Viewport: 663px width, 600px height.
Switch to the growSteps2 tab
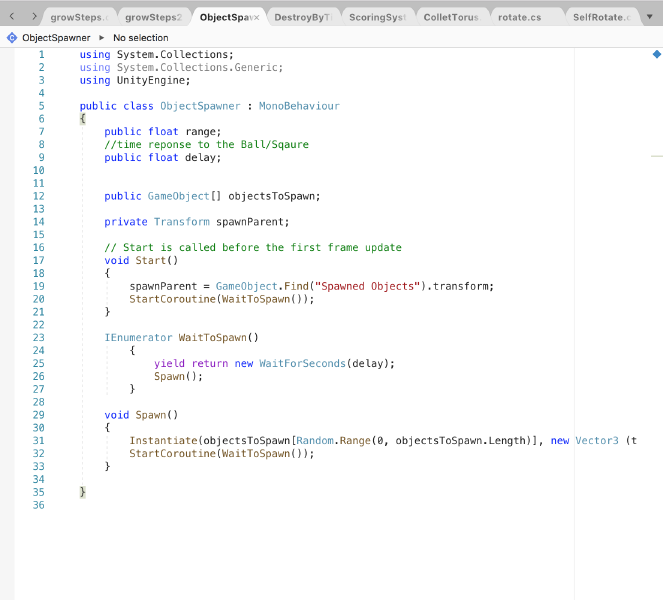[x=153, y=17]
